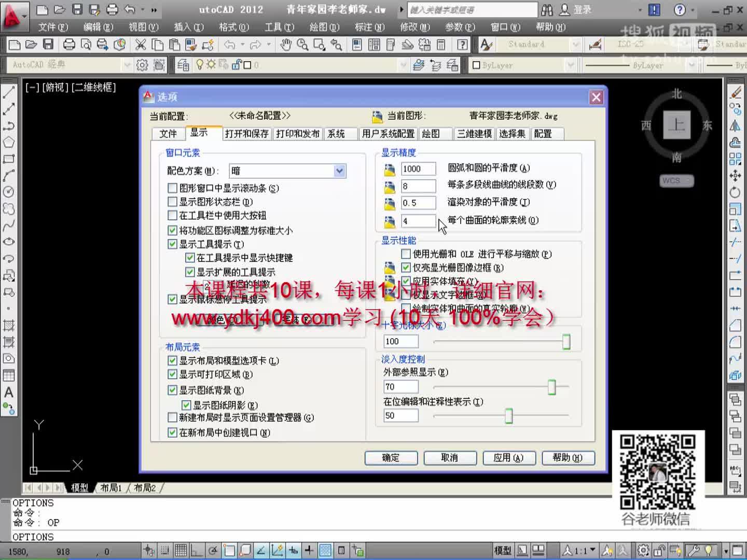The width and height of the screenshot is (747, 560).
Task: Disable the 显示图纸阴影 checkbox
Action: click(x=187, y=405)
